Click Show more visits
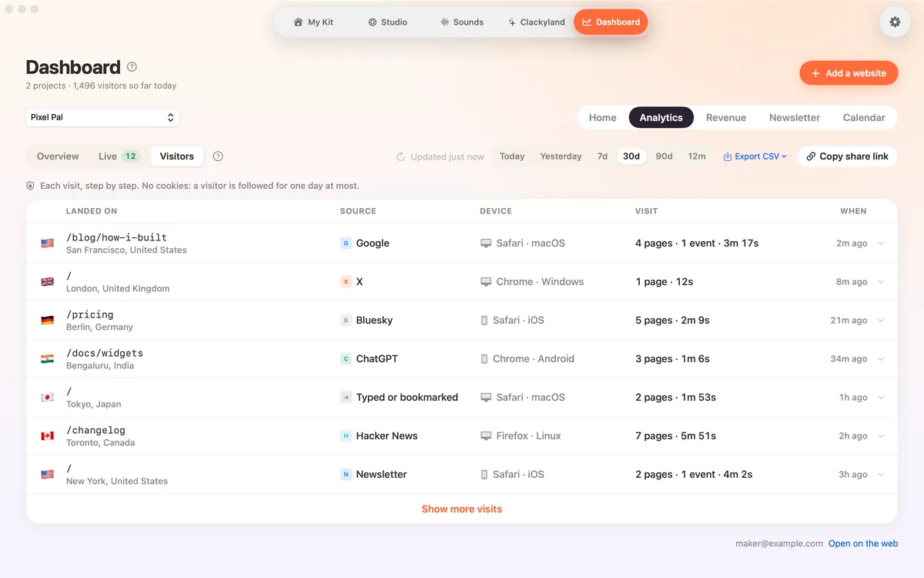The height and width of the screenshot is (578, 924). coord(462,509)
